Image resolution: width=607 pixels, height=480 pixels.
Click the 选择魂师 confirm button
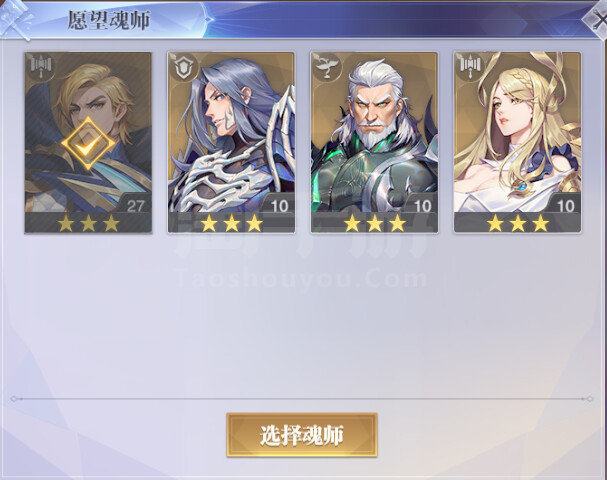[302, 435]
